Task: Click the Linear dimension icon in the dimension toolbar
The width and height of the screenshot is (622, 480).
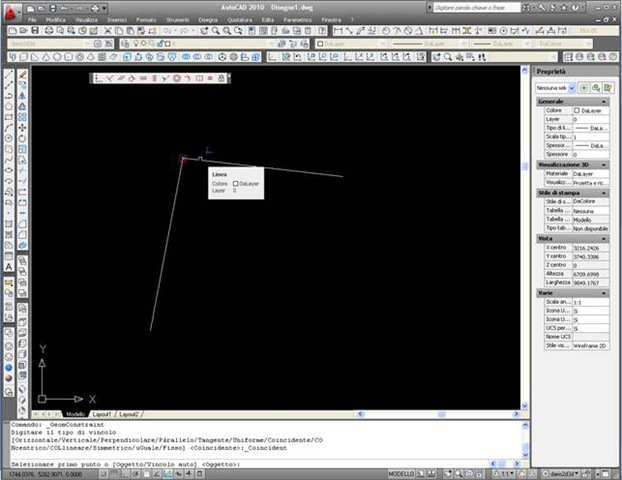Action: pyautogui.click(x=338, y=31)
